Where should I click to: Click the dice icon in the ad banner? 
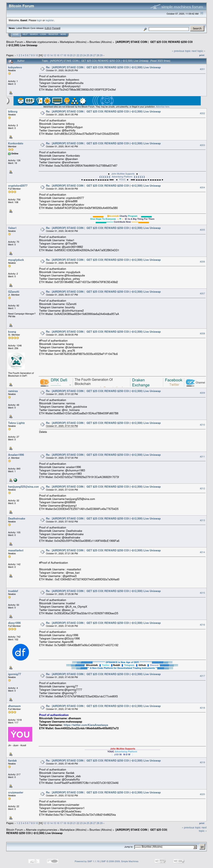click(x=21, y=101)
